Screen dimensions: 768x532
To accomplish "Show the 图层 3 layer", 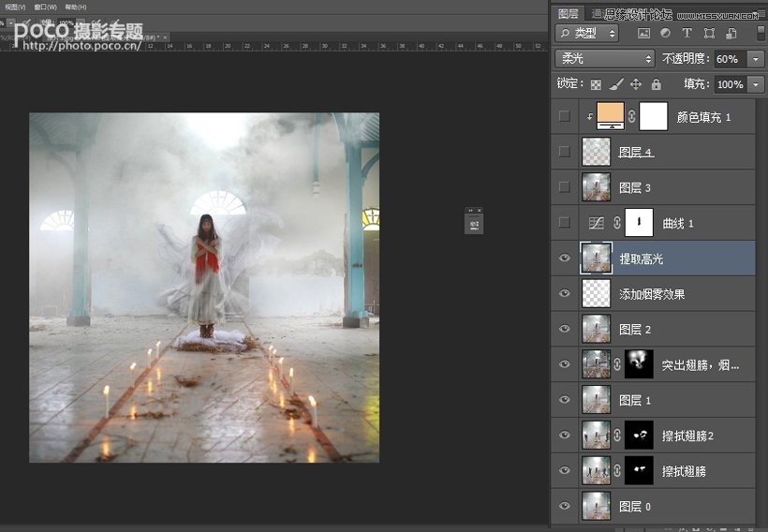I will tap(564, 186).
